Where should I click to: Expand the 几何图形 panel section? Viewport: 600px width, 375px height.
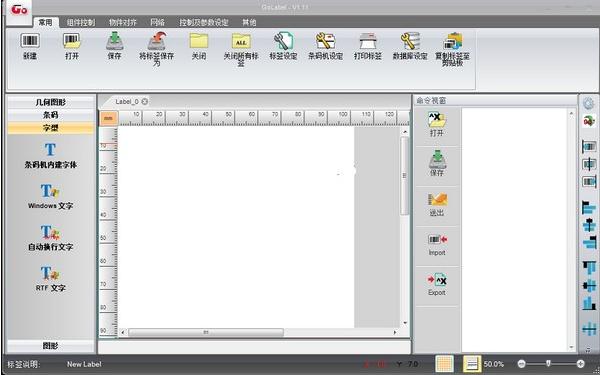(x=51, y=102)
